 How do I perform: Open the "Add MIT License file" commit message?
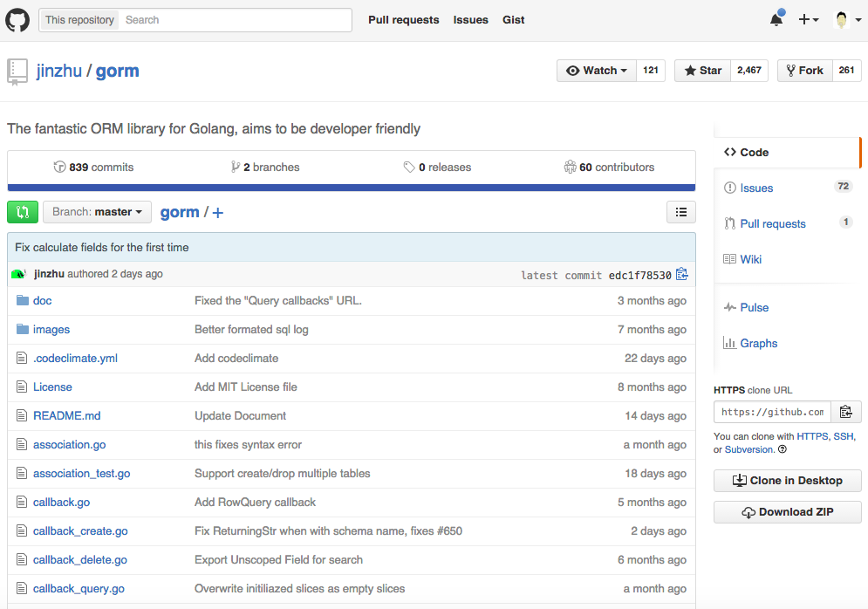pos(246,387)
